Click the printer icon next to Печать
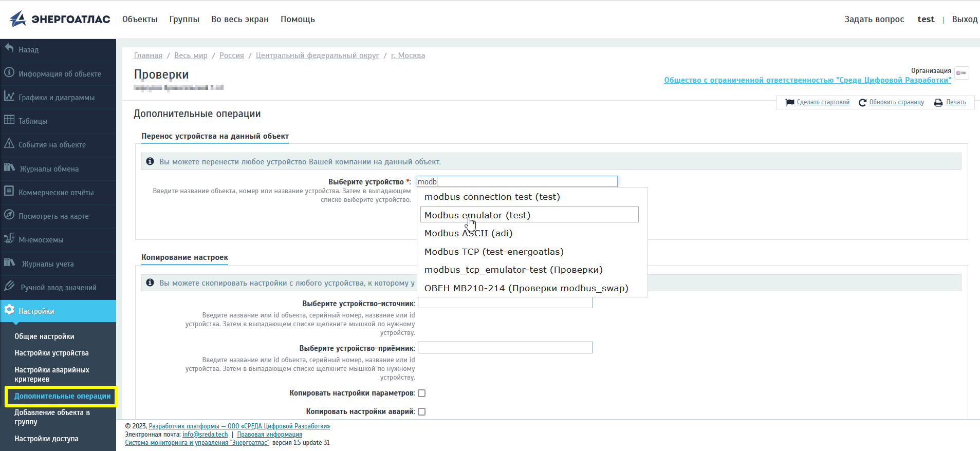Viewport: 980px width, 451px height. [x=938, y=103]
